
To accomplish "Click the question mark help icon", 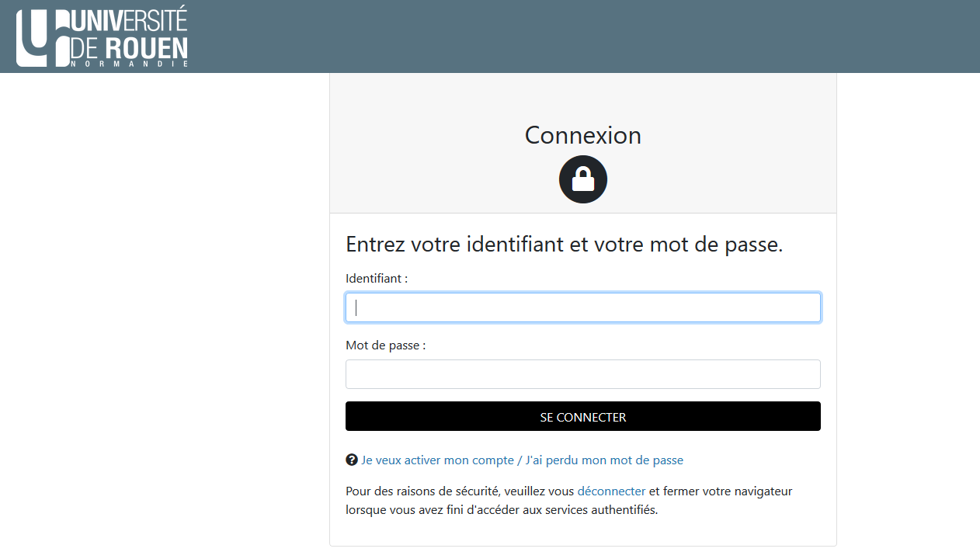I will pos(352,460).
